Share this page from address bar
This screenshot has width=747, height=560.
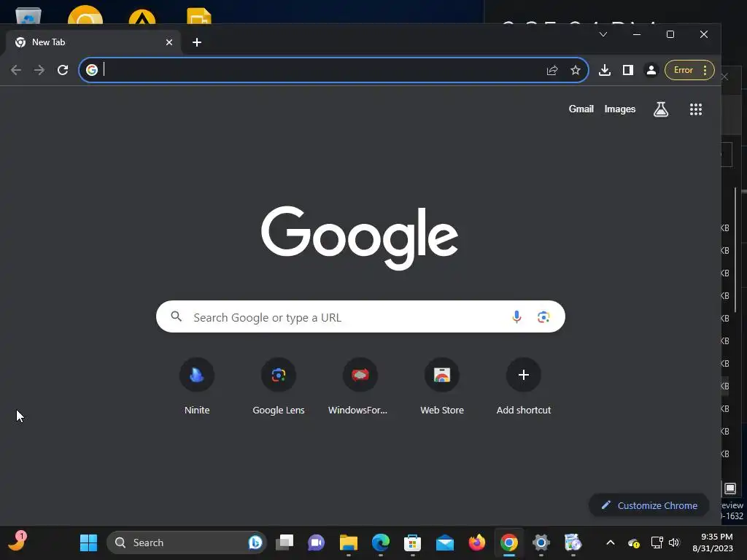pyautogui.click(x=551, y=71)
